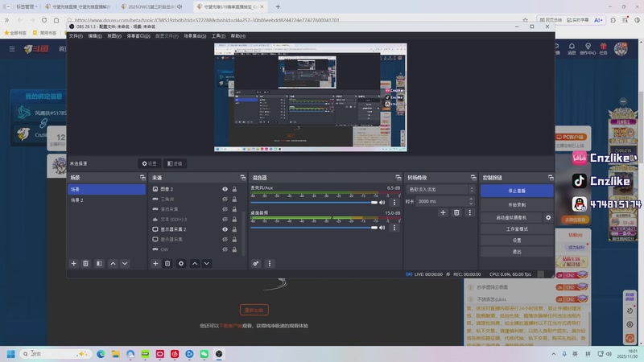The width and height of the screenshot is (644, 362).
Task: Toggle visibility of 图像 2 source
Action: 225,189
